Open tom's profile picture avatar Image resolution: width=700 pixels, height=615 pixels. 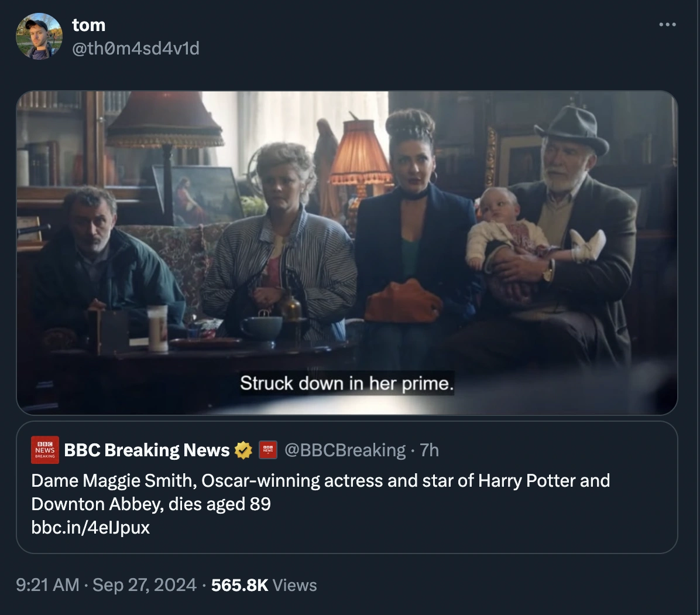click(39, 36)
